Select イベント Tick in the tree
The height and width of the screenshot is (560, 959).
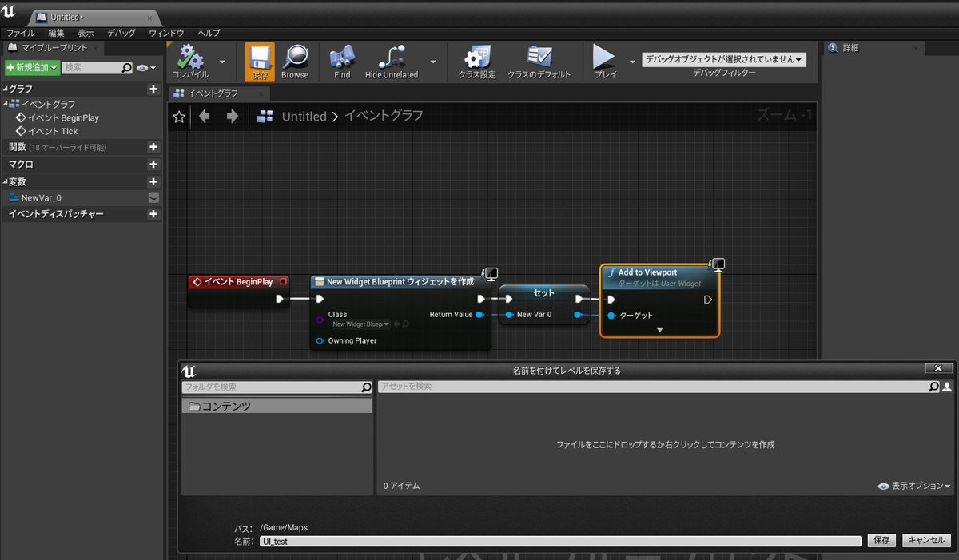(x=47, y=131)
